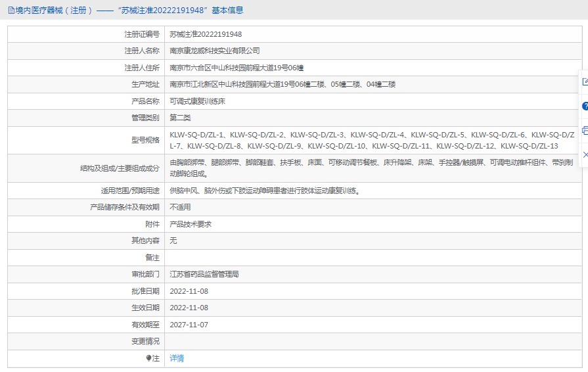The image size is (588, 372).
Task: Click the edit pencil icon in side panel
Action: [x=585, y=81]
